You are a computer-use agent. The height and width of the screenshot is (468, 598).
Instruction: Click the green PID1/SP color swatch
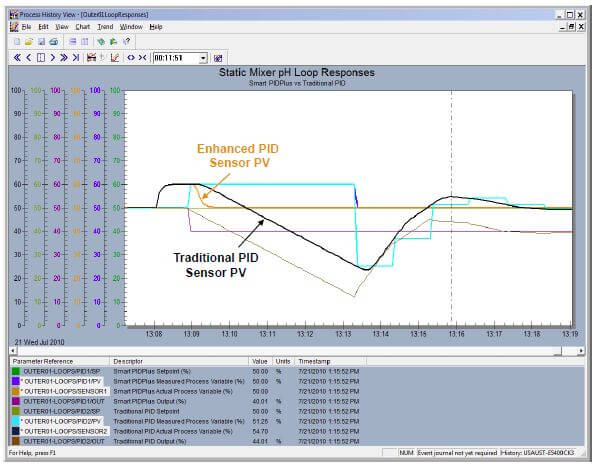16,371
